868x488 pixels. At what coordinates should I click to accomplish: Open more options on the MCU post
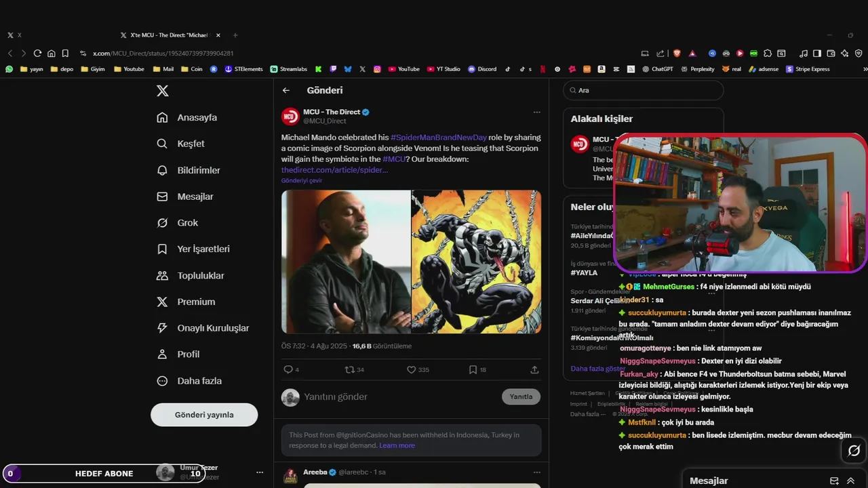536,112
